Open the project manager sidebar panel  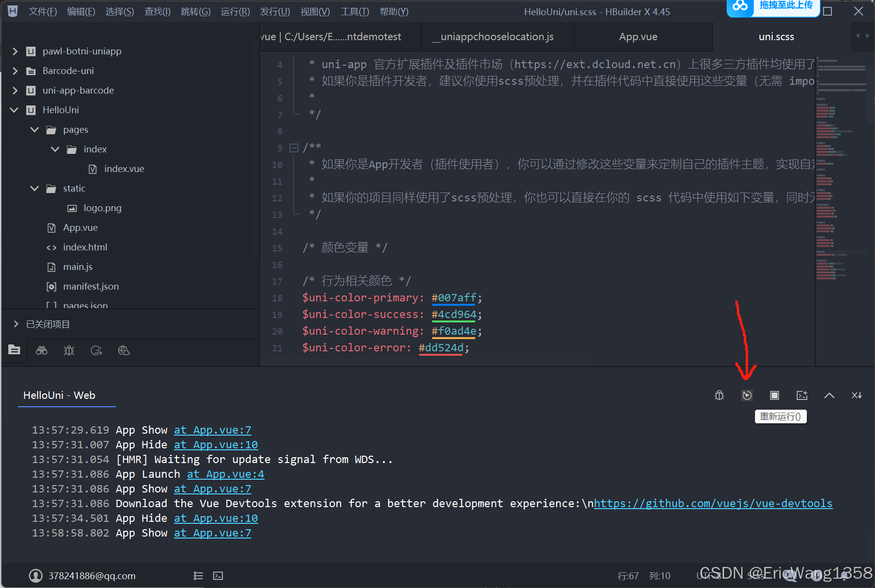click(x=14, y=350)
